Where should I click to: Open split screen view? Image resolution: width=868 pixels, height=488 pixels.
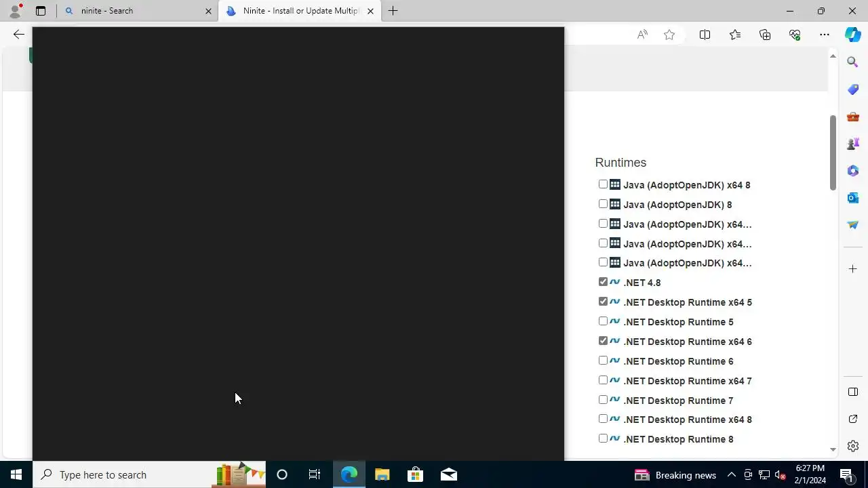point(705,35)
